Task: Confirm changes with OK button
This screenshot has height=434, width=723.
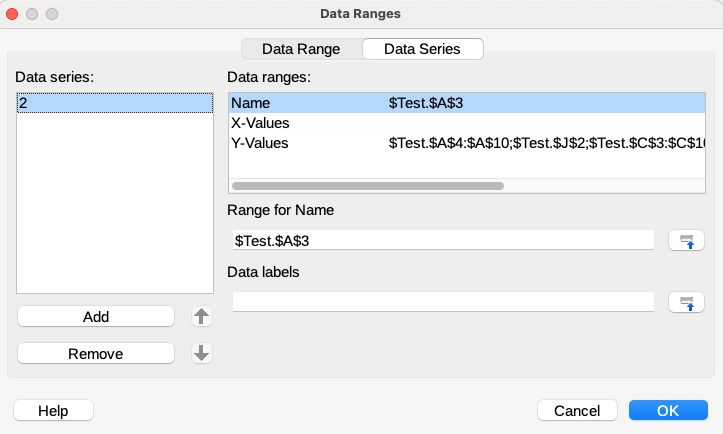Action: coord(668,410)
